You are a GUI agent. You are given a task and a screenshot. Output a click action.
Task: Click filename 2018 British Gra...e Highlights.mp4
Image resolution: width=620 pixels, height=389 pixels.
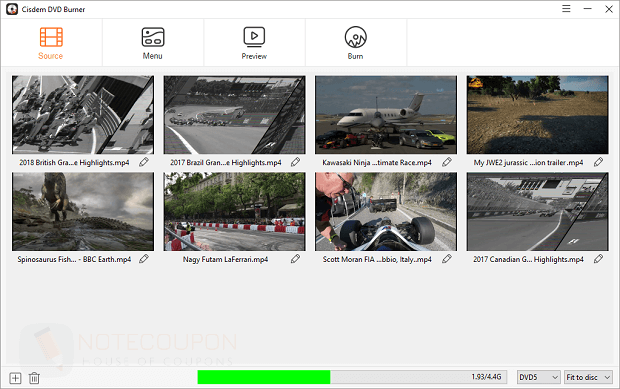pyautogui.click(x=74, y=162)
